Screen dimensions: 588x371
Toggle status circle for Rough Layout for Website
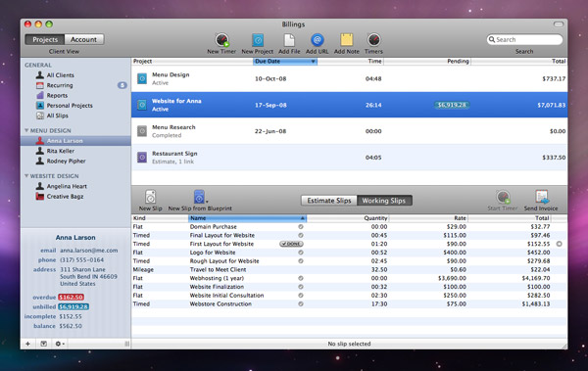click(x=301, y=260)
